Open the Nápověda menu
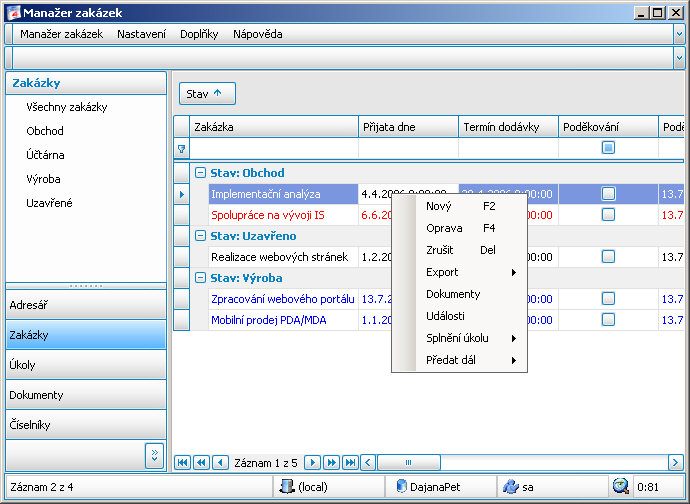This screenshot has width=690, height=504. pyautogui.click(x=258, y=34)
